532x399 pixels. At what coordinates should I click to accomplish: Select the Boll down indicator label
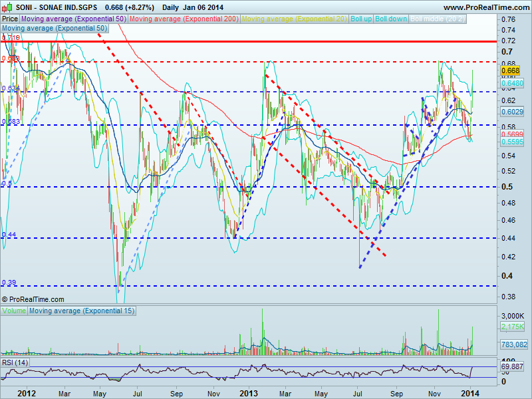[391, 19]
